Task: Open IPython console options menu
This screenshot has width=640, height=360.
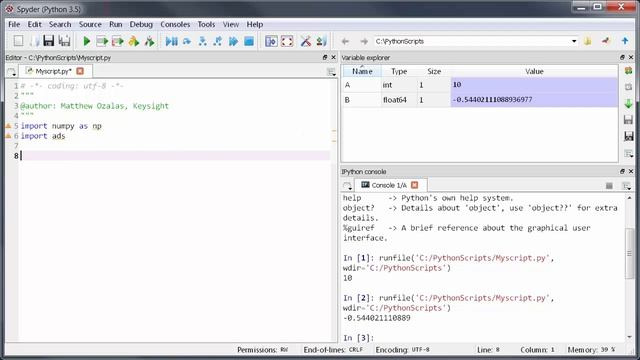Action: click(626, 186)
